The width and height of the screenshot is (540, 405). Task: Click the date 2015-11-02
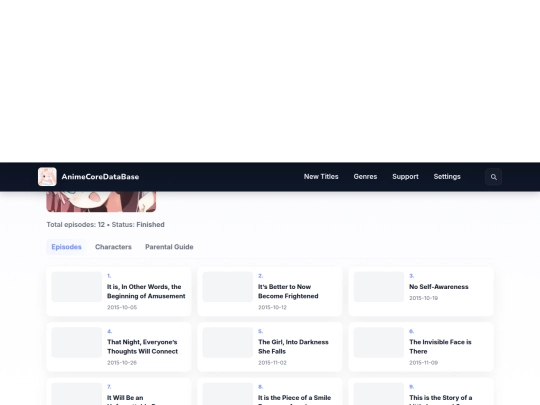point(272,363)
